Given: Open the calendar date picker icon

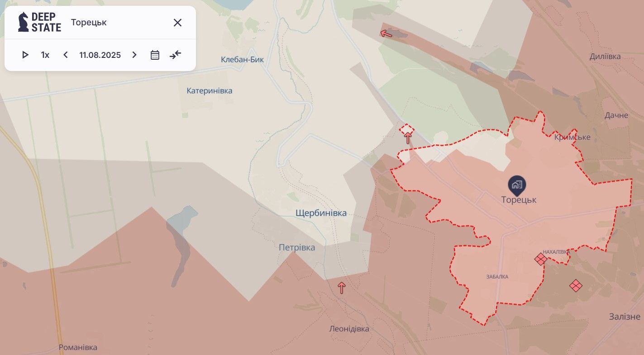Looking at the screenshot, I should [x=155, y=55].
